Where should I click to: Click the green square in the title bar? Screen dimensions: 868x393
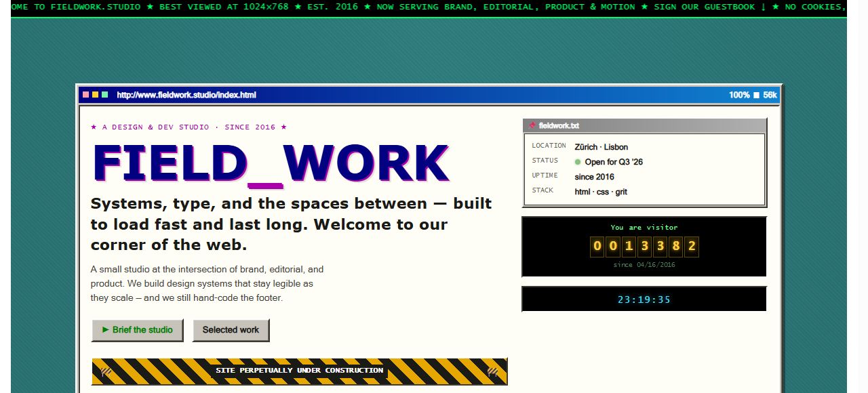point(105,95)
